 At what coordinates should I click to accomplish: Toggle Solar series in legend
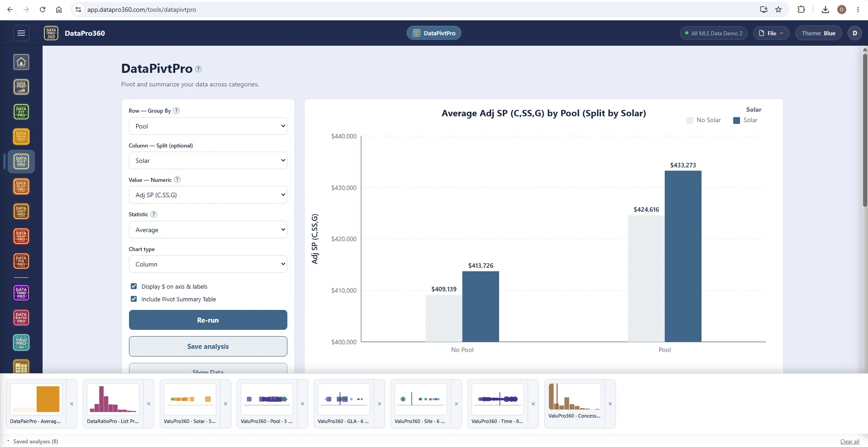pyautogui.click(x=745, y=120)
